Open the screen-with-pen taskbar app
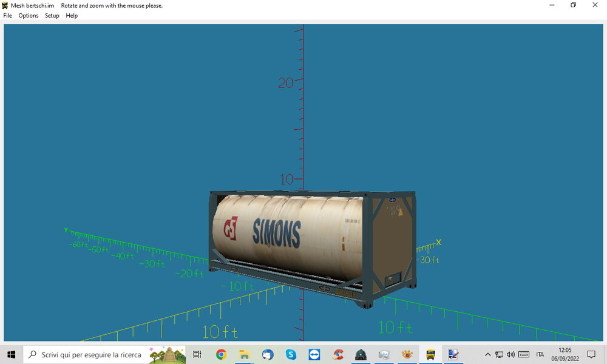The height and width of the screenshot is (364, 607). (453, 354)
